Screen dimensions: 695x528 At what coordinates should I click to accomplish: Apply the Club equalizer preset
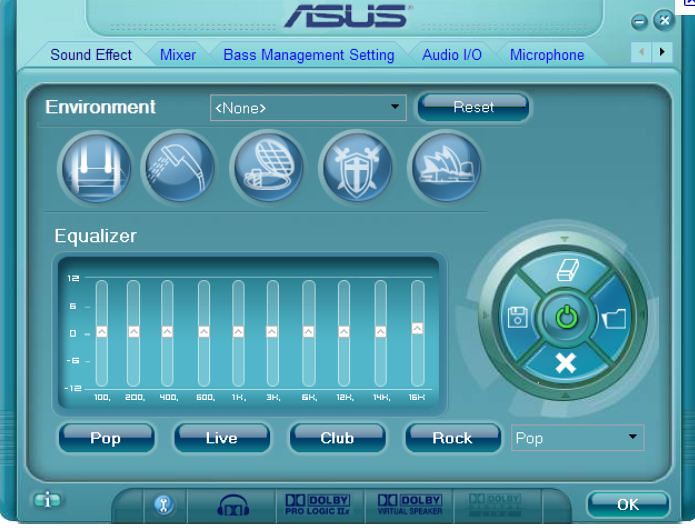coord(337,438)
